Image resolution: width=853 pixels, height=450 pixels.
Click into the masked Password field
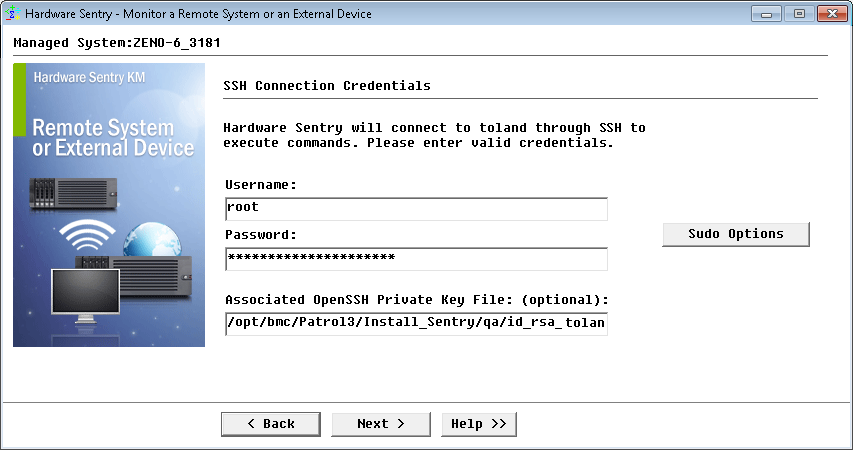pyautogui.click(x=416, y=259)
